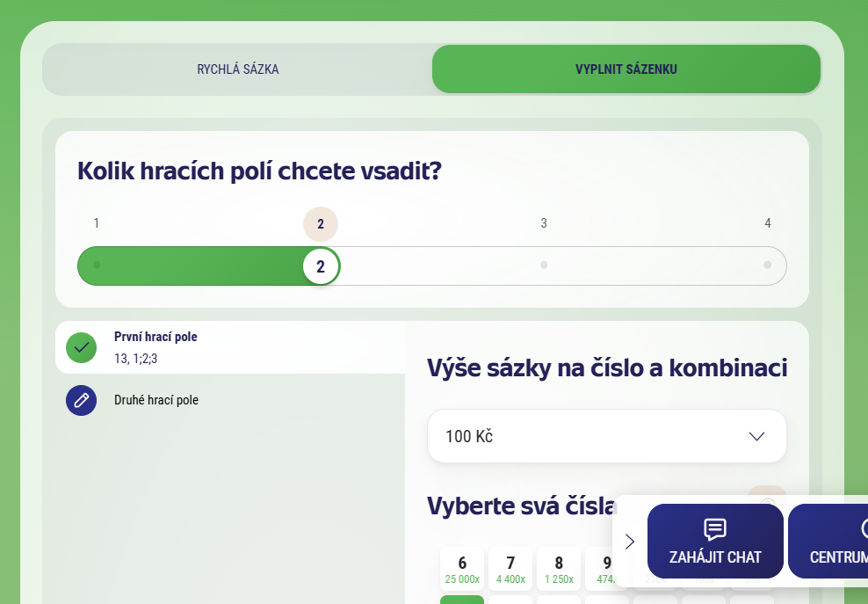The height and width of the screenshot is (604, 868).
Task: Select the VYPLNIT SÁZENKU tab
Action: 626,69
